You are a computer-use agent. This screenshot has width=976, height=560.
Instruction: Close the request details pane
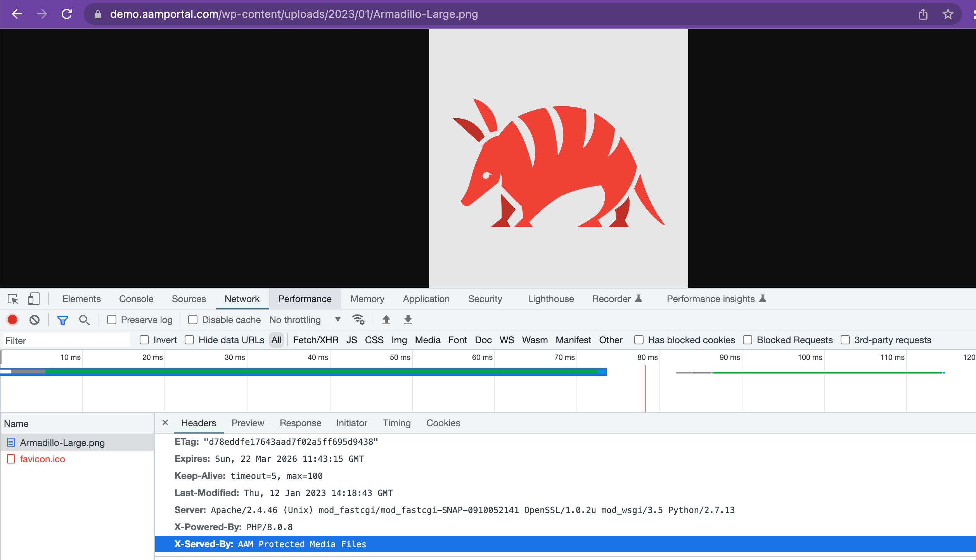(x=165, y=422)
